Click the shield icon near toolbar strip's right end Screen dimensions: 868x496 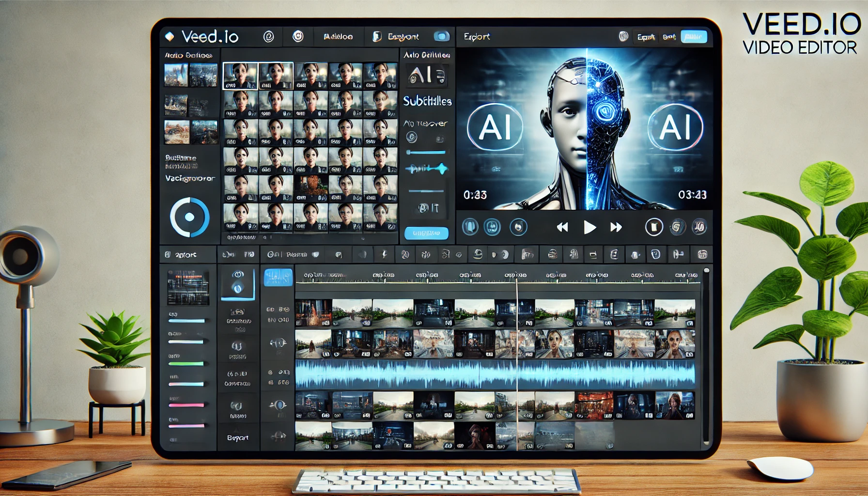(x=655, y=254)
